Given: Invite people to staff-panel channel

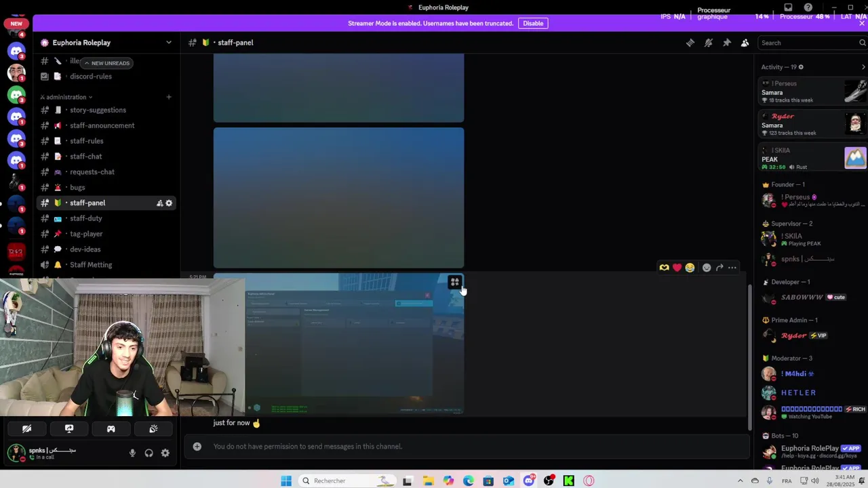Looking at the screenshot, I should click(159, 203).
